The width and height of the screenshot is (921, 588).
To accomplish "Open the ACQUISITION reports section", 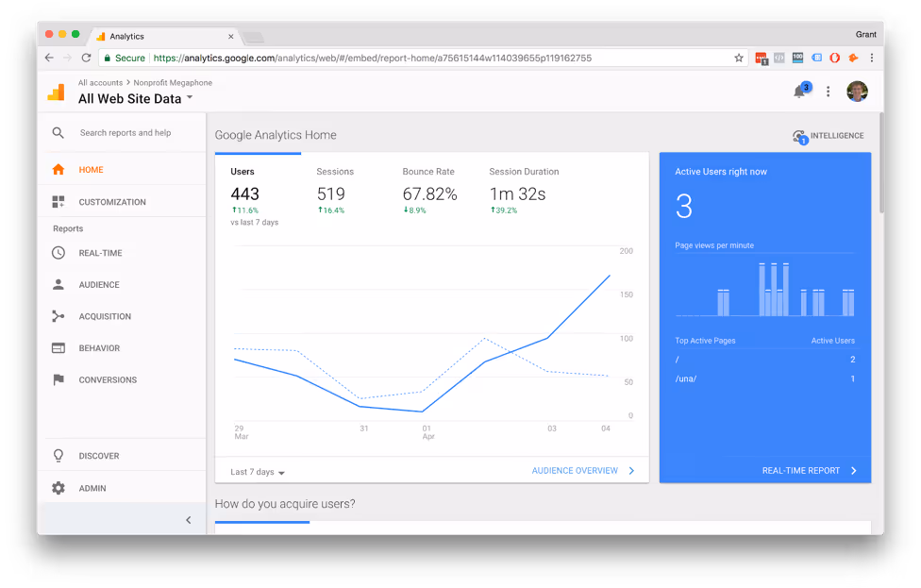I will (122, 316).
